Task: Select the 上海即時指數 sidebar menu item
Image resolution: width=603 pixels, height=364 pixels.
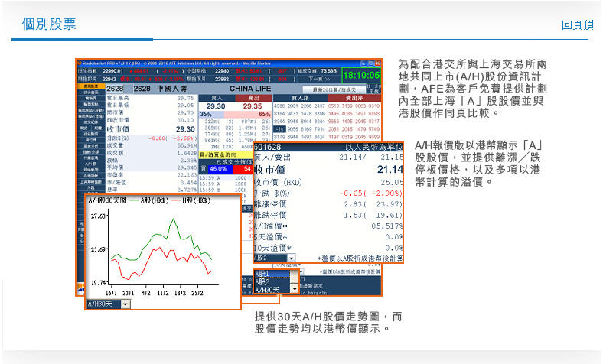Action: (x=91, y=181)
